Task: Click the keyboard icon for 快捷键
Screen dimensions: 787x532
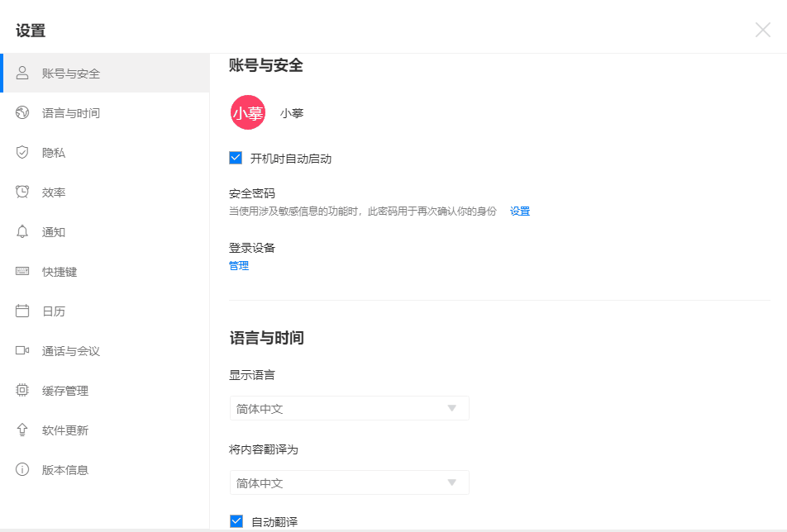Action: click(x=22, y=271)
